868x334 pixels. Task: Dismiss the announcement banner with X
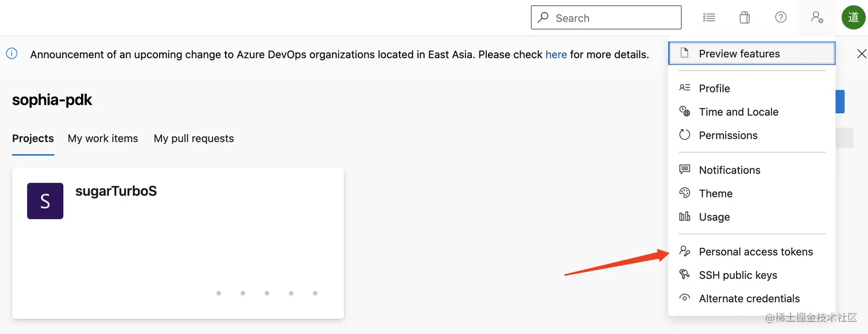coord(861,54)
